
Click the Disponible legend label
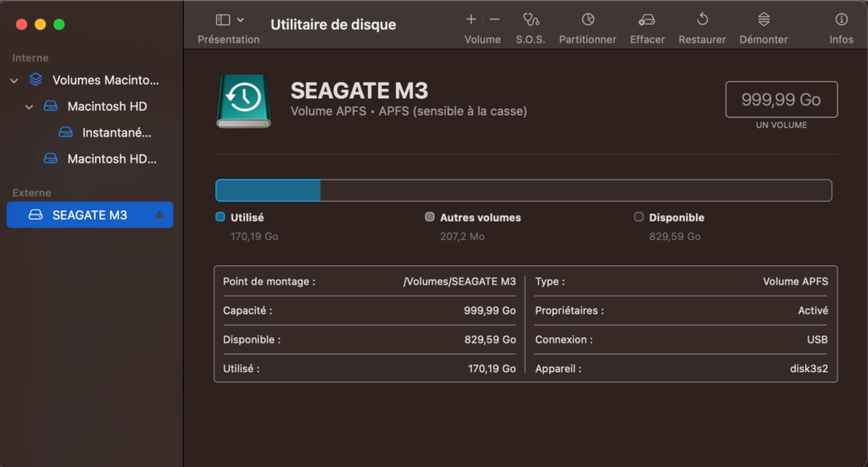pos(676,218)
